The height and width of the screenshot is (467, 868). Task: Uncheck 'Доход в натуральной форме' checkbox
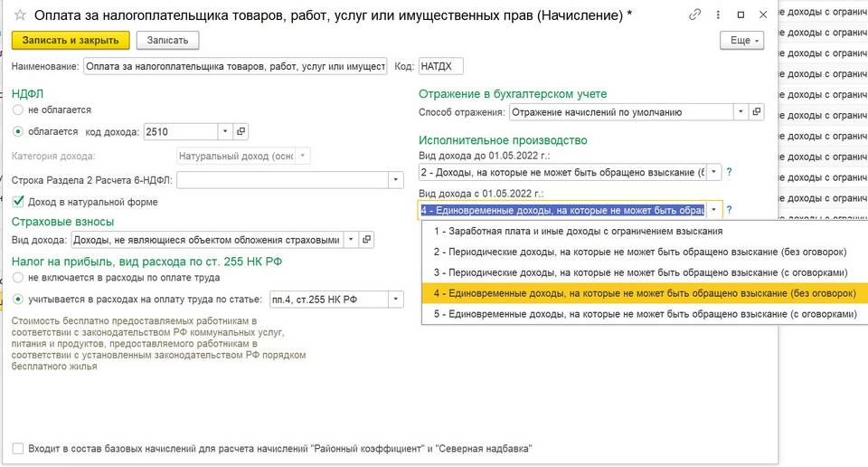19,202
